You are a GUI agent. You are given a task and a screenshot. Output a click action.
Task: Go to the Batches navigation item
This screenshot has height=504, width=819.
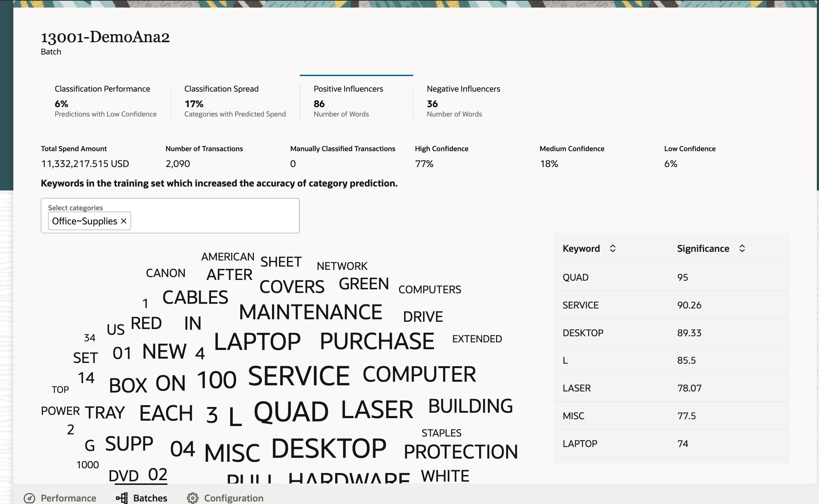click(x=150, y=498)
